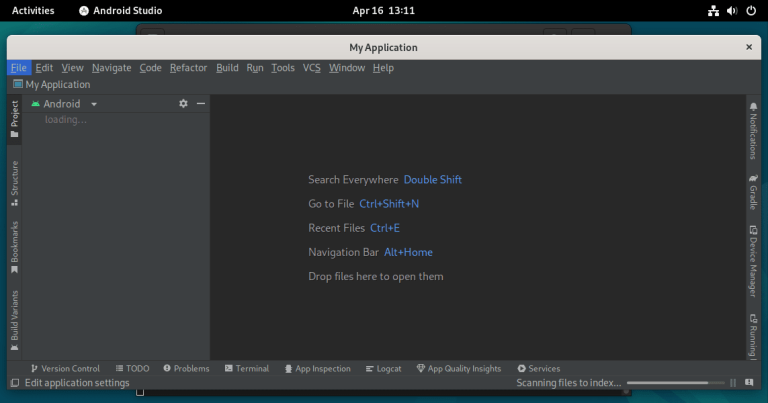This screenshot has height=403, width=768.
Task: Open the VCS menu
Action: pos(312,68)
